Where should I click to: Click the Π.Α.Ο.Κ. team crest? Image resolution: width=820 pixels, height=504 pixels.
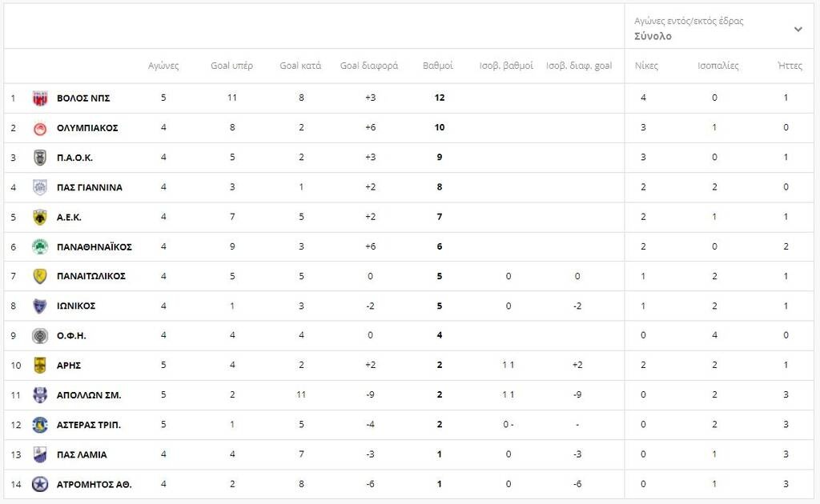pos(40,158)
